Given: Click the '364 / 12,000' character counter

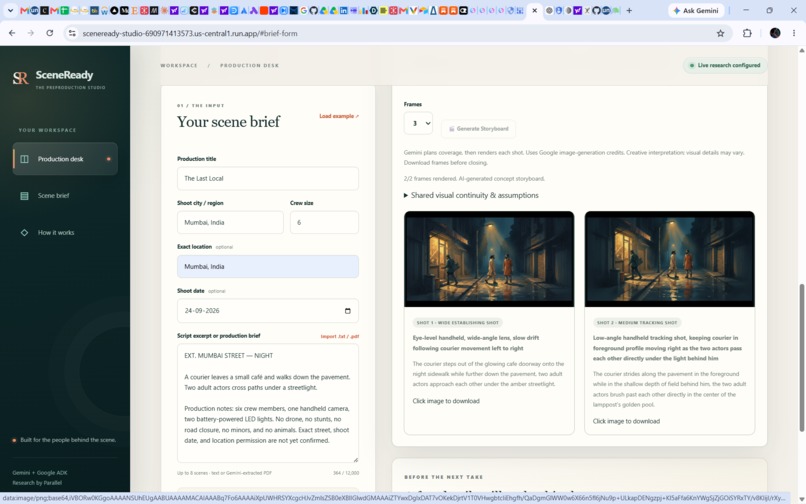Looking at the screenshot, I should (x=346, y=473).
